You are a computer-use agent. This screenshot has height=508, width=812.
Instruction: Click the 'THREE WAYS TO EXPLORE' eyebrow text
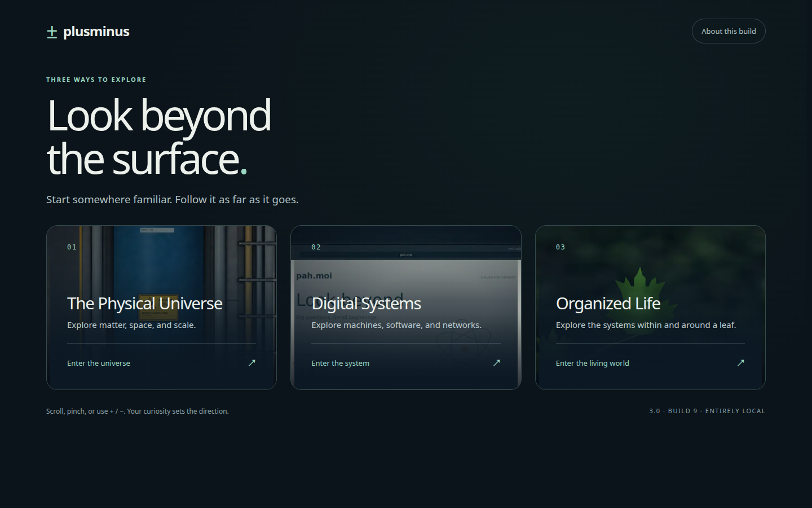(x=96, y=80)
